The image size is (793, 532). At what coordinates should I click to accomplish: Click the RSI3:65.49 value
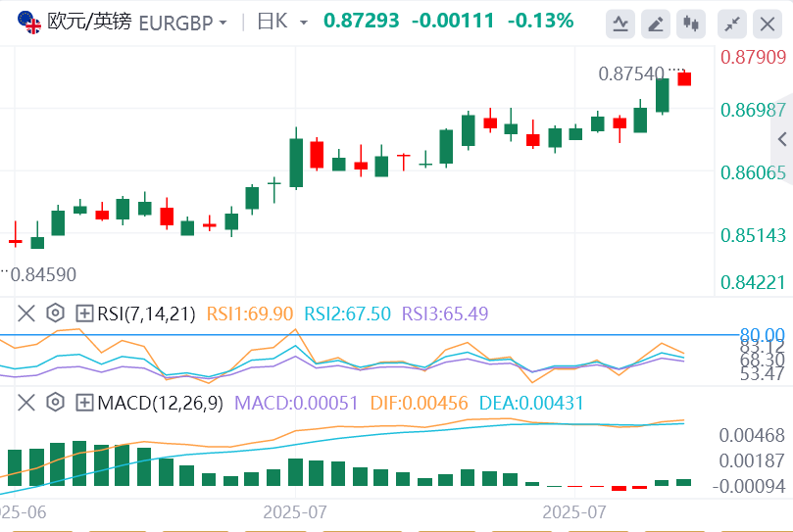click(x=445, y=314)
